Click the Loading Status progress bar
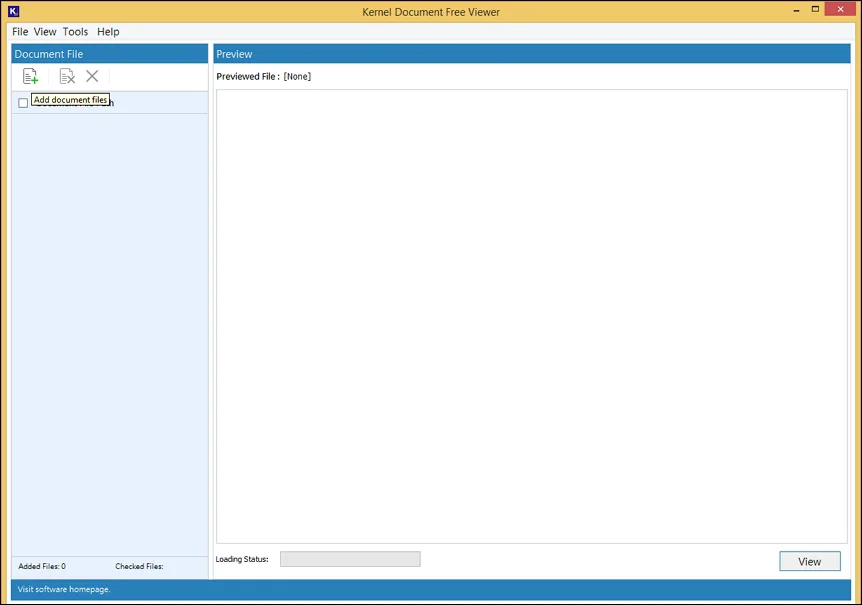Screen dimensions: 862x605 tap(350, 559)
